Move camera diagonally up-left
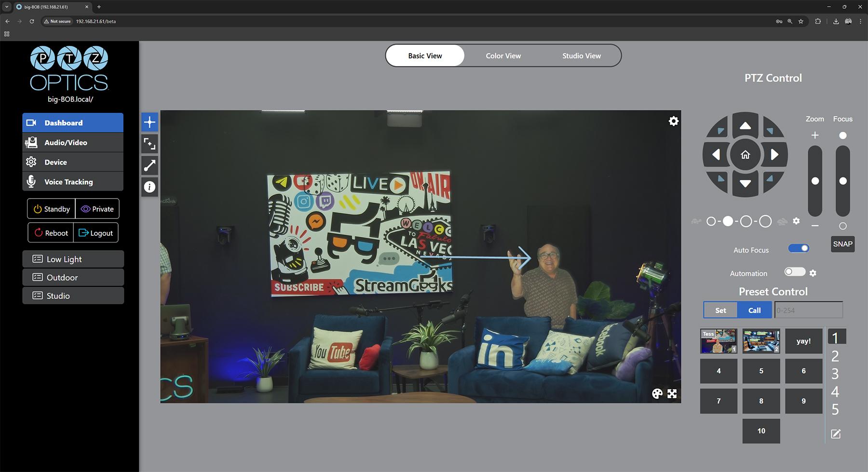The width and height of the screenshot is (868, 472). click(x=720, y=130)
